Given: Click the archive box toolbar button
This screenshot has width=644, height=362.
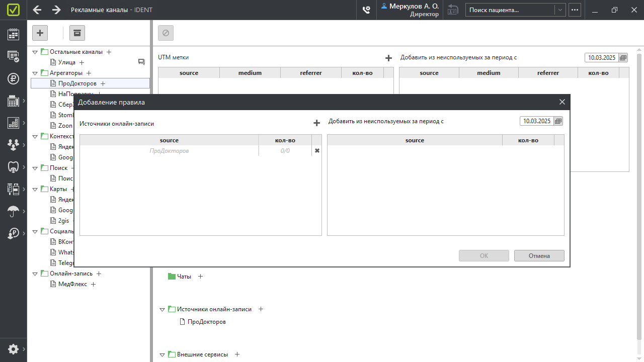Looking at the screenshot, I should (77, 33).
